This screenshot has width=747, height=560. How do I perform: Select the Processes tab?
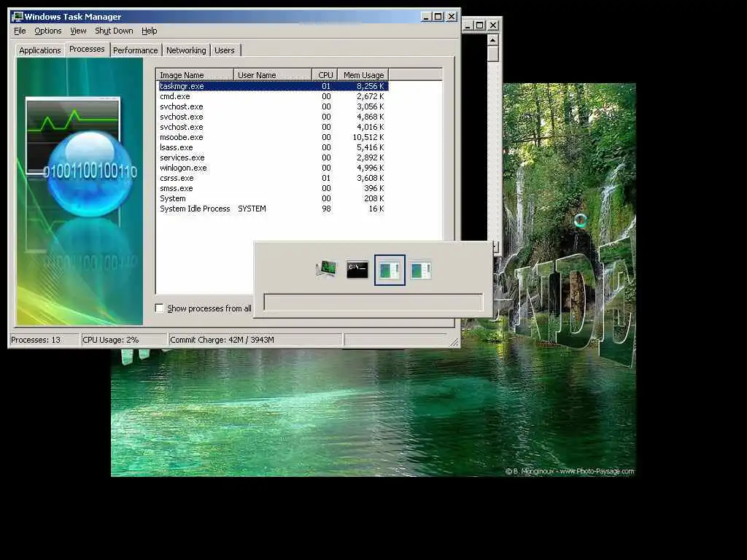(x=87, y=49)
